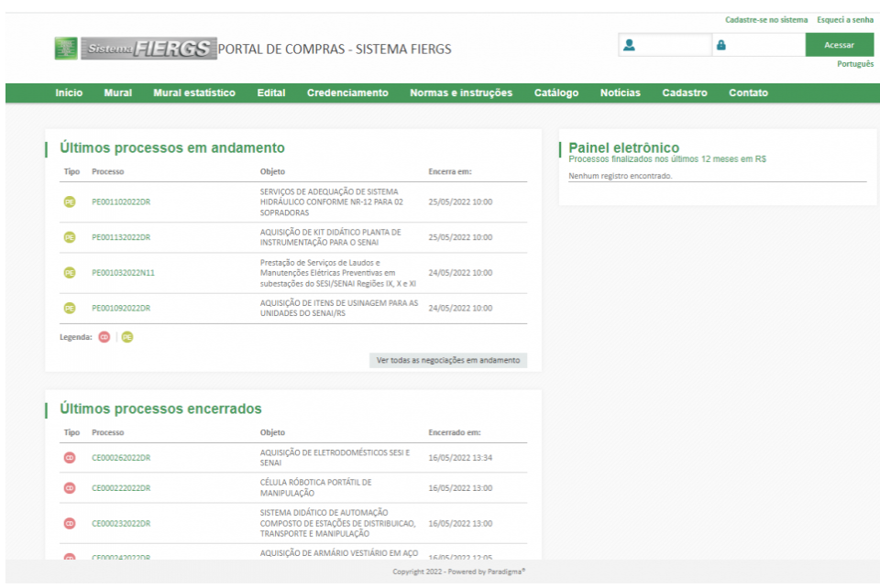Click the 'Copyright 2022 - Powered by Paradigma' footer
880x588 pixels.
click(x=459, y=572)
